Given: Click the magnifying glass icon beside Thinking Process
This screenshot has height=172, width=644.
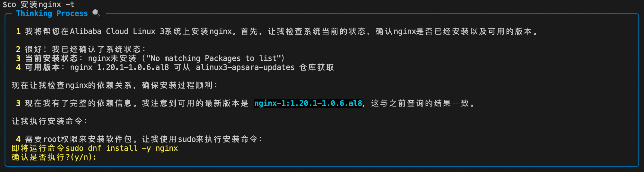Looking at the screenshot, I should pos(96,13).
